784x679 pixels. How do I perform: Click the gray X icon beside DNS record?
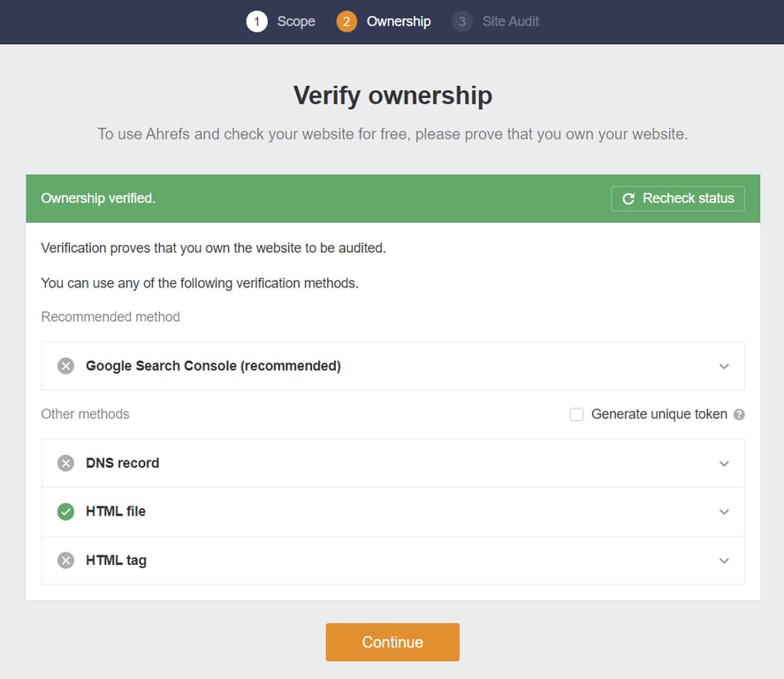click(65, 462)
